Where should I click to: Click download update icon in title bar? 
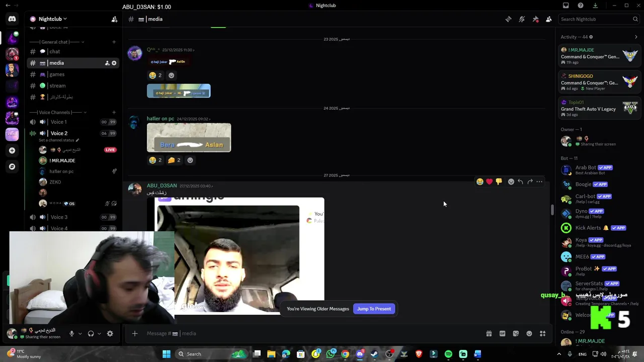595,6
